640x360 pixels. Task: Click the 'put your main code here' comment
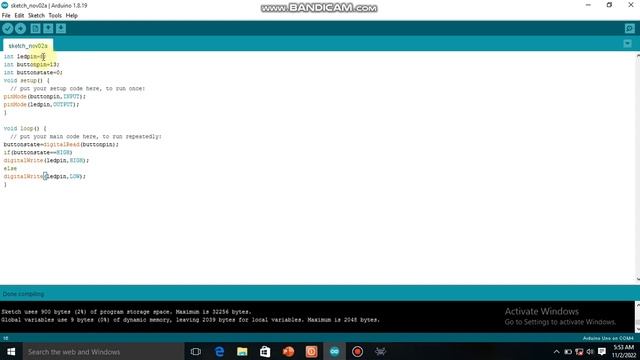pyautogui.click(x=86, y=136)
